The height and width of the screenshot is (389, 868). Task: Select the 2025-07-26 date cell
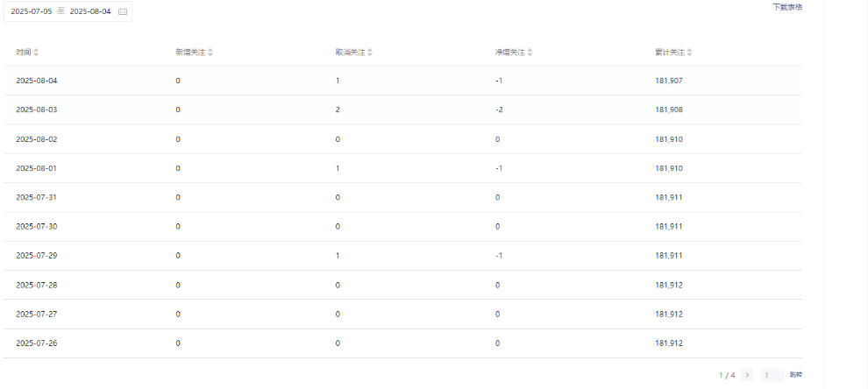pyautogui.click(x=37, y=343)
